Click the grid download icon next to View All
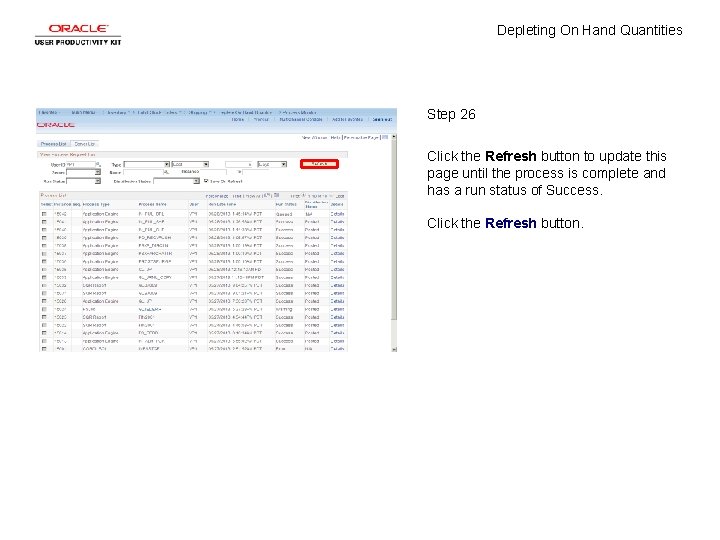Viewport: 720px width, 540px height. coord(276,196)
